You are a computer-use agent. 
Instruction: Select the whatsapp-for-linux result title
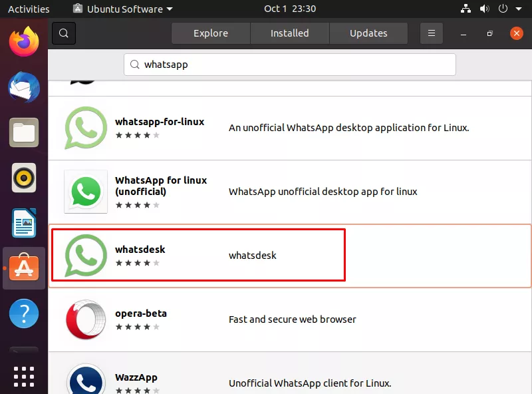pos(160,122)
